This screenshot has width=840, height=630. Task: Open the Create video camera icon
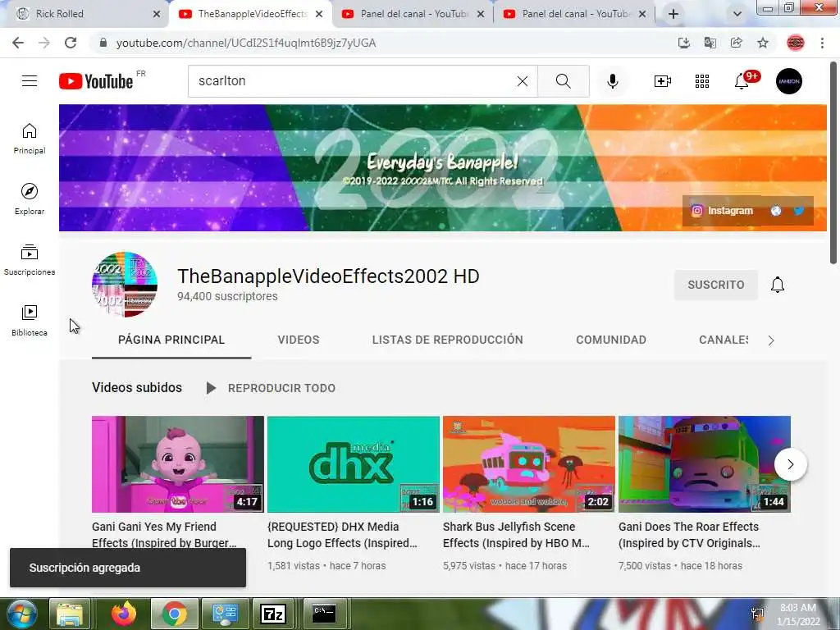click(x=663, y=81)
